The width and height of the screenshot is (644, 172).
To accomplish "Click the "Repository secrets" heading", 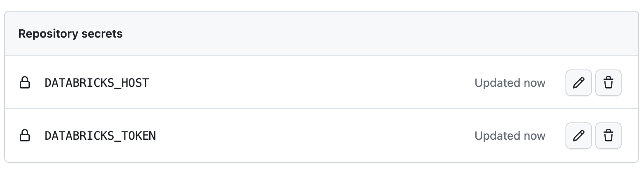I will [70, 33].
